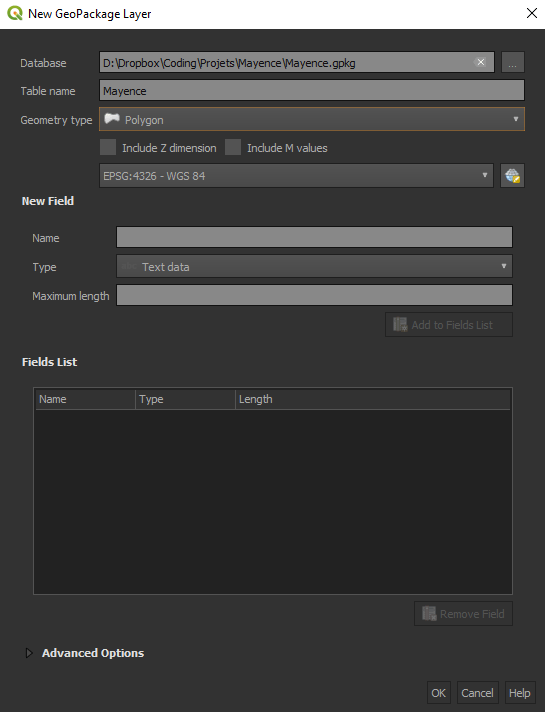Open the database file browse button

pos(513,62)
